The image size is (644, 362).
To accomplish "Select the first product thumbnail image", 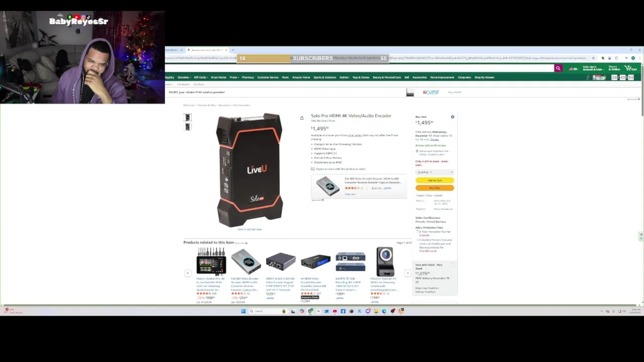I will tap(188, 118).
